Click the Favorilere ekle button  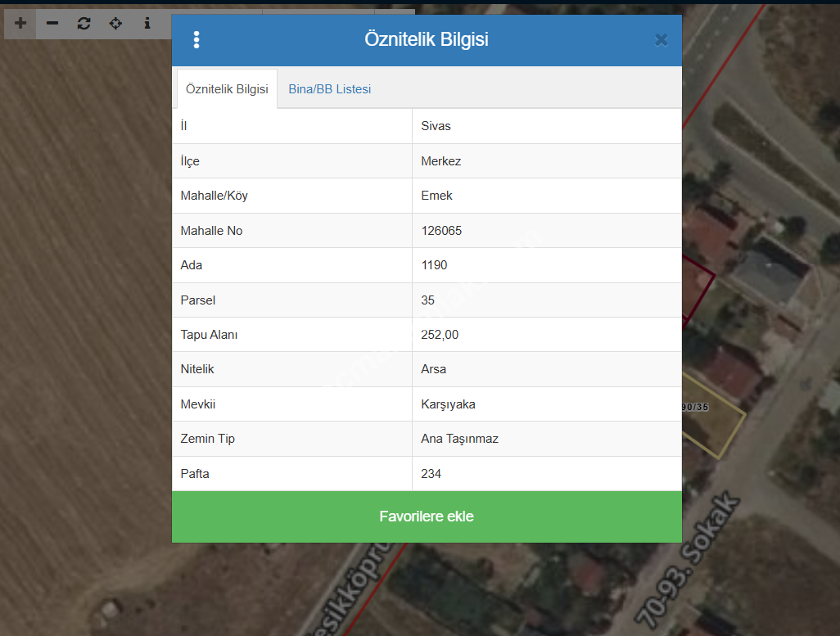[x=427, y=516]
